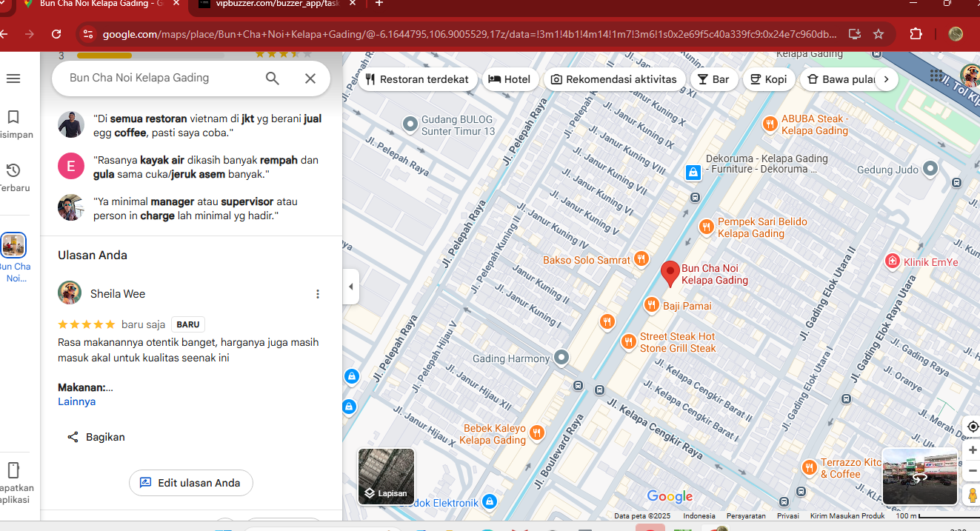Click the install app icon in the address bar
Screen dimensions: 980x531
[855, 34]
